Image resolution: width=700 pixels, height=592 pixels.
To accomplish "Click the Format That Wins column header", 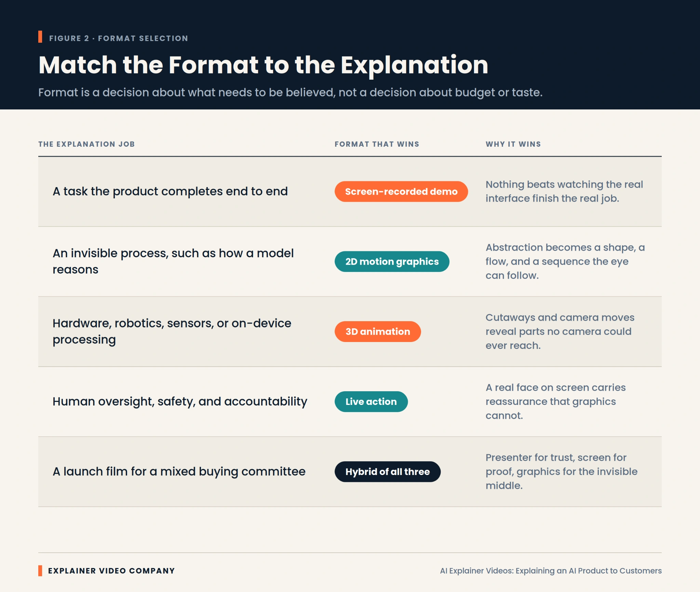I will (x=377, y=144).
